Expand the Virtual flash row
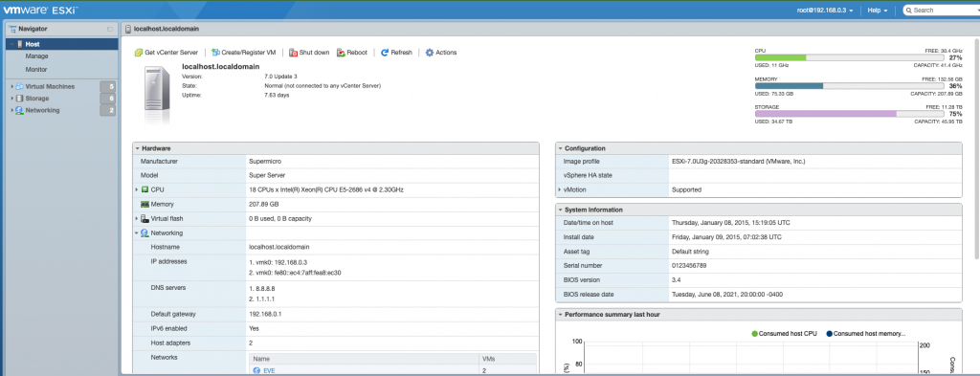 pyautogui.click(x=136, y=218)
